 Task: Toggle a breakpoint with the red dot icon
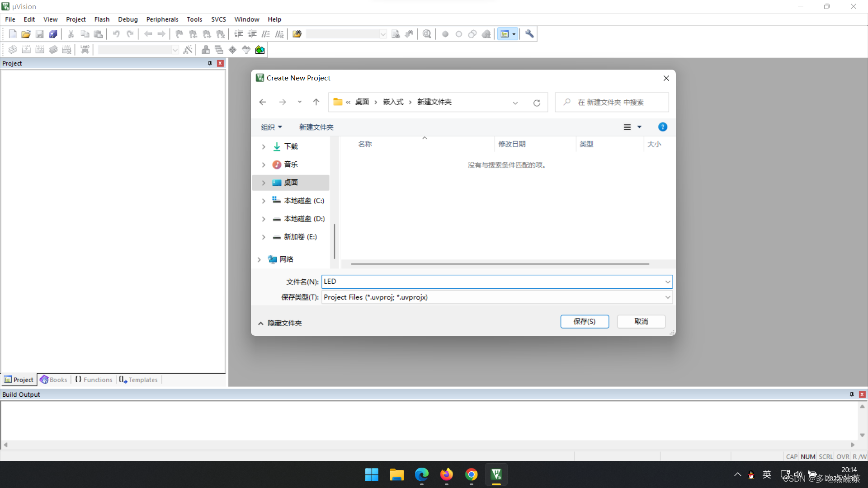tap(445, 33)
